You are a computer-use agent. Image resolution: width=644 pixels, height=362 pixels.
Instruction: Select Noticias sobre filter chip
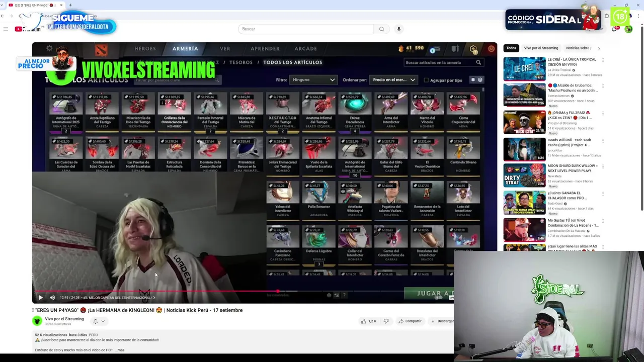coord(578,48)
